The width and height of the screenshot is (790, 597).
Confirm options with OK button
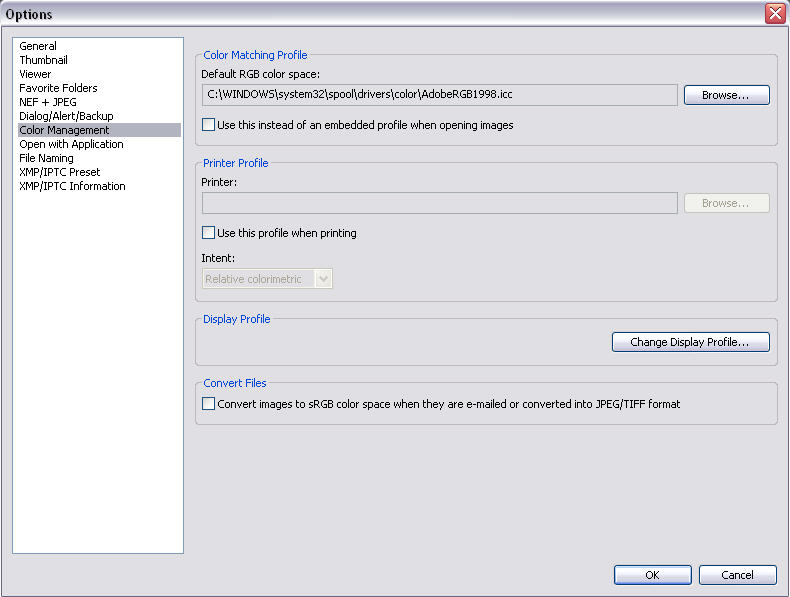point(652,575)
